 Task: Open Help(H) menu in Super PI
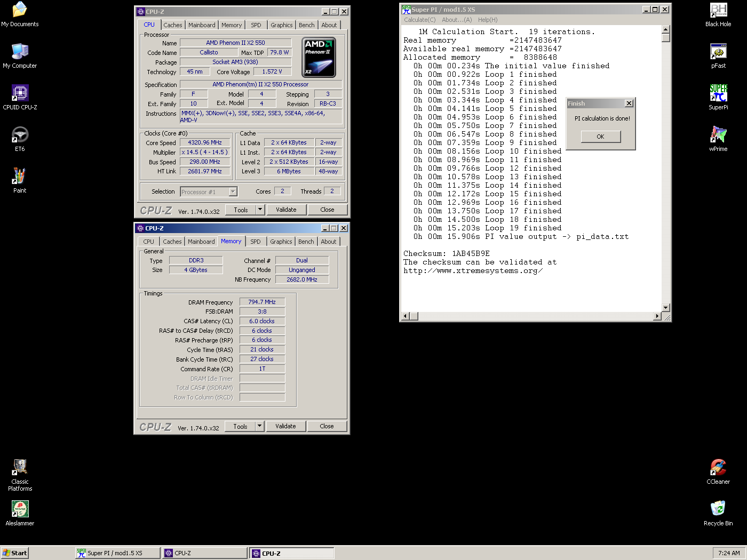pos(488,20)
